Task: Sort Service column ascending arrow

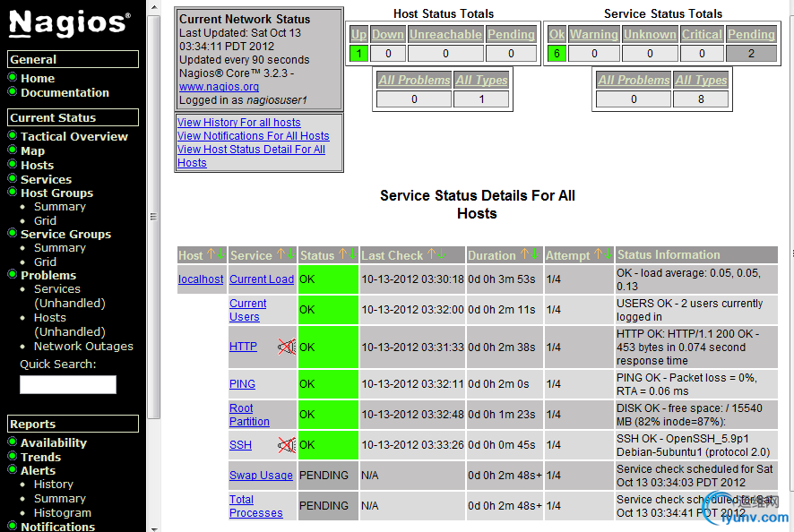Action: 281,253
